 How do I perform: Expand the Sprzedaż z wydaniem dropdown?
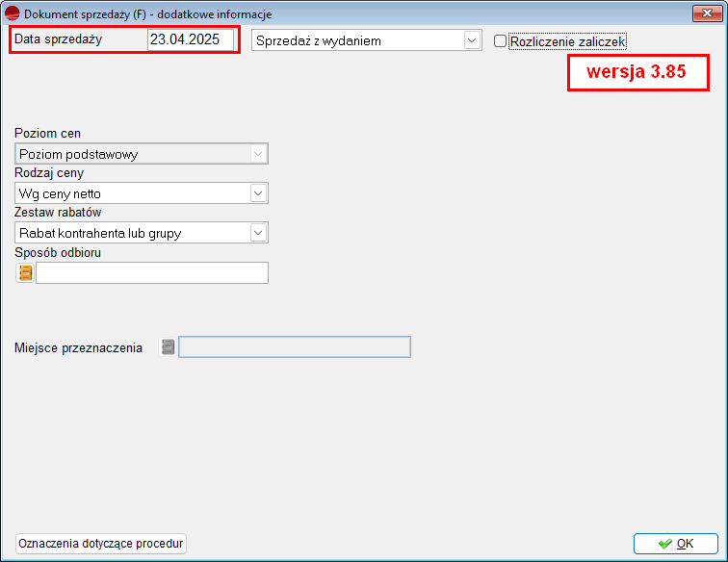[472, 40]
